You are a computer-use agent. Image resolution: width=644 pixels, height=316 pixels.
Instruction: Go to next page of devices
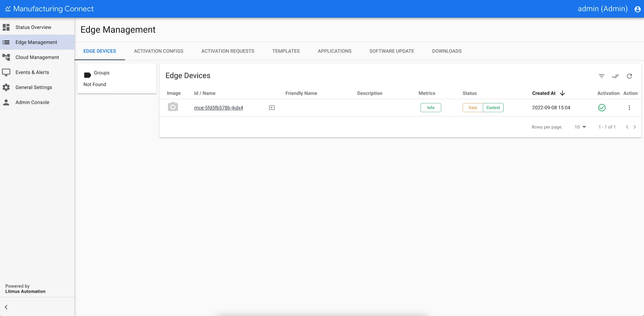pyautogui.click(x=635, y=127)
